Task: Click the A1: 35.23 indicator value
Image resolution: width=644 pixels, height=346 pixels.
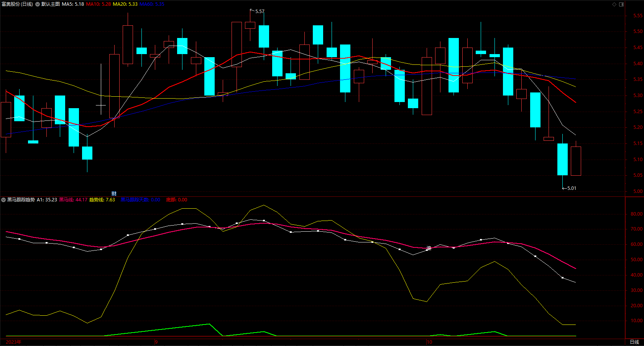Action: click(47, 200)
